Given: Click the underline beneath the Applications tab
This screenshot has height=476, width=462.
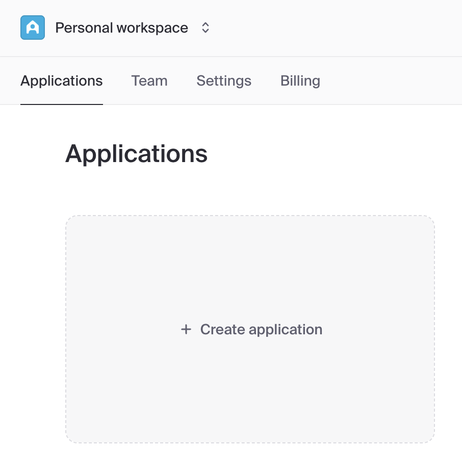Looking at the screenshot, I should click(62, 104).
